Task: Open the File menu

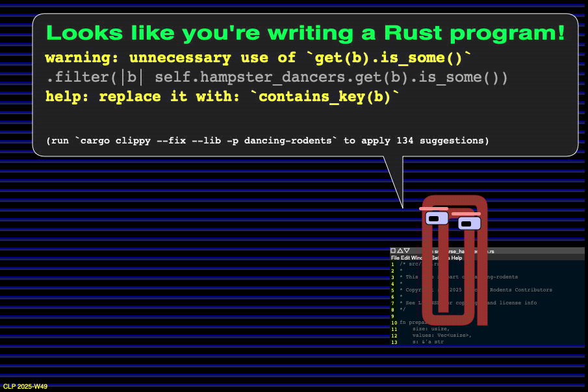Action: point(396,258)
